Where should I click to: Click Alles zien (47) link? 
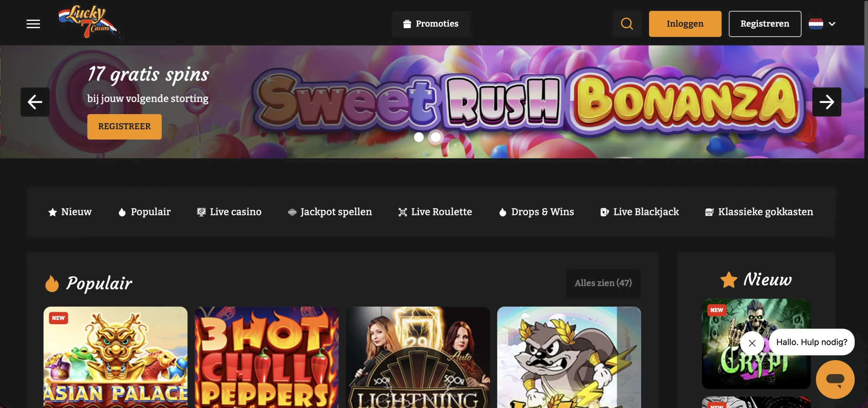(603, 283)
